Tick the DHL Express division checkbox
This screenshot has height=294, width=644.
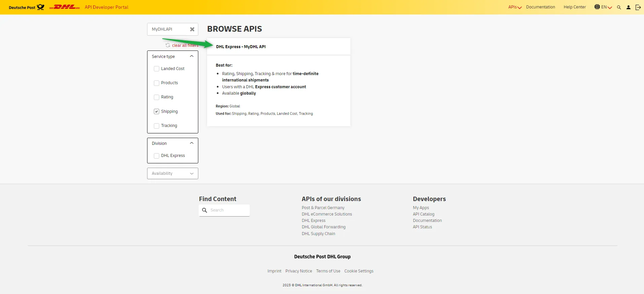click(x=157, y=156)
